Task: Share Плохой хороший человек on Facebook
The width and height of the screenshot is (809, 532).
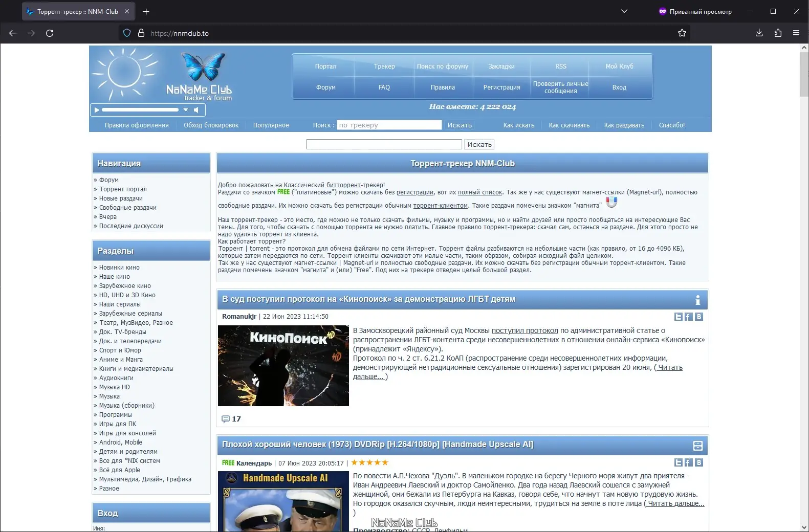Action: point(689,462)
